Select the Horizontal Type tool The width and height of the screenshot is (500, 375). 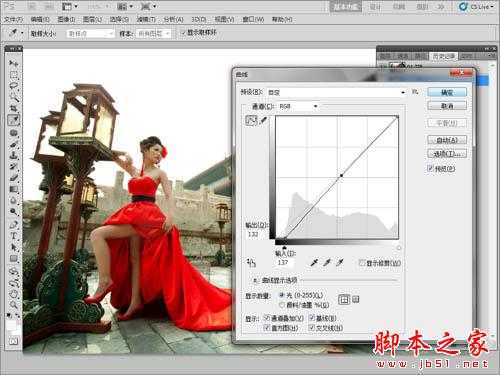pos(14,236)
